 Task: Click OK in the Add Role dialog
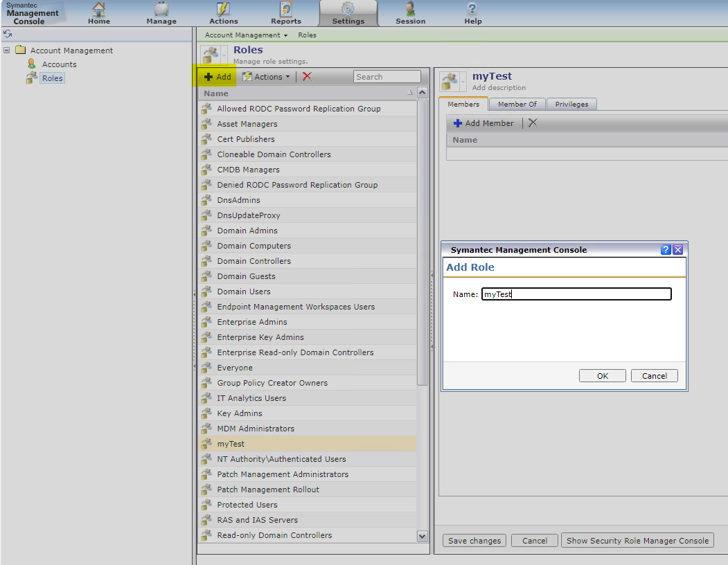coord(602,376)
